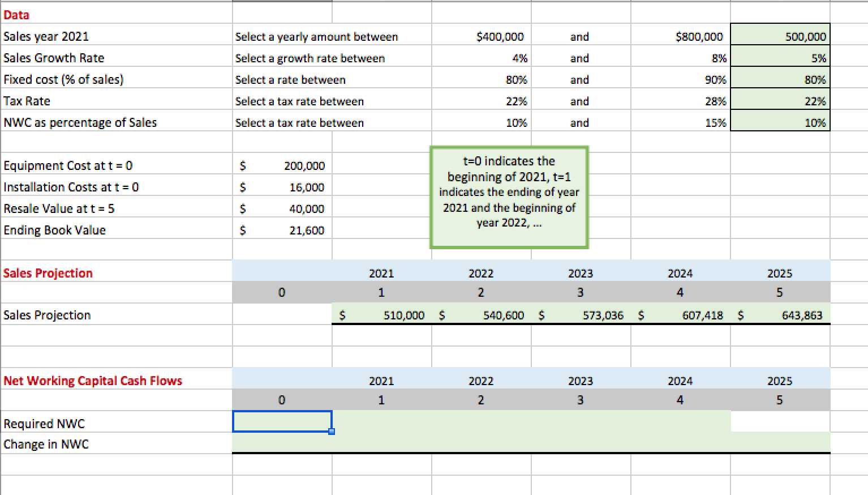
Task: Select the 2024 column header in Sales Projection
Action: coord(680,272)
